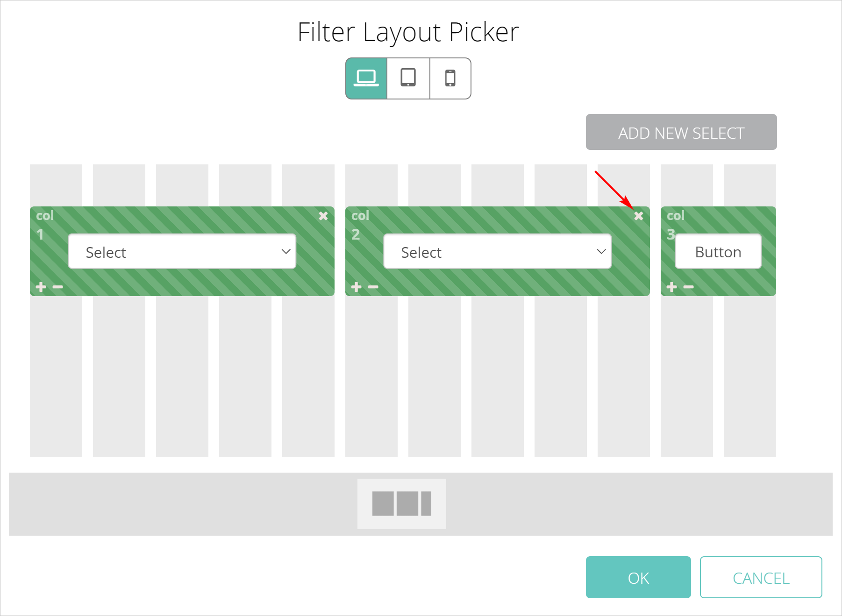Select the three-column layout preset thumbnail
The image size is (842, 616).
pyautogui.click(x=401, y=503)
